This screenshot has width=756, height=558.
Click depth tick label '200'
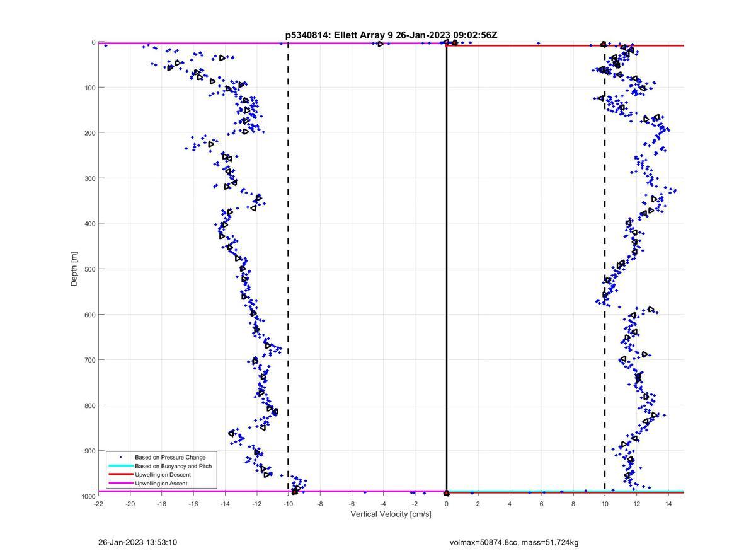89,133
